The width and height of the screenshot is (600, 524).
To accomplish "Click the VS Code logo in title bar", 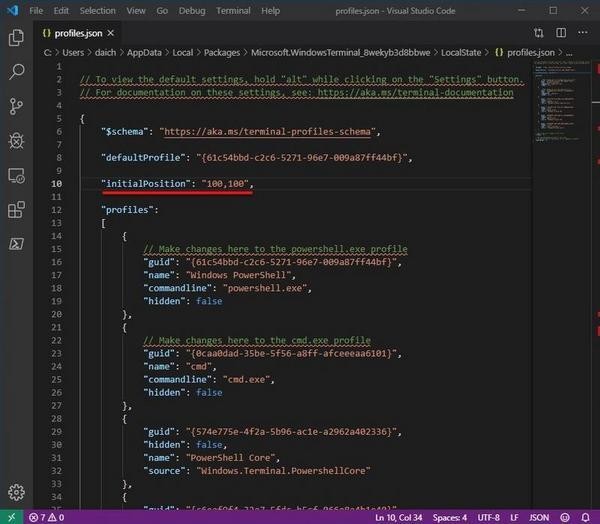I will [x=13, y=10].
